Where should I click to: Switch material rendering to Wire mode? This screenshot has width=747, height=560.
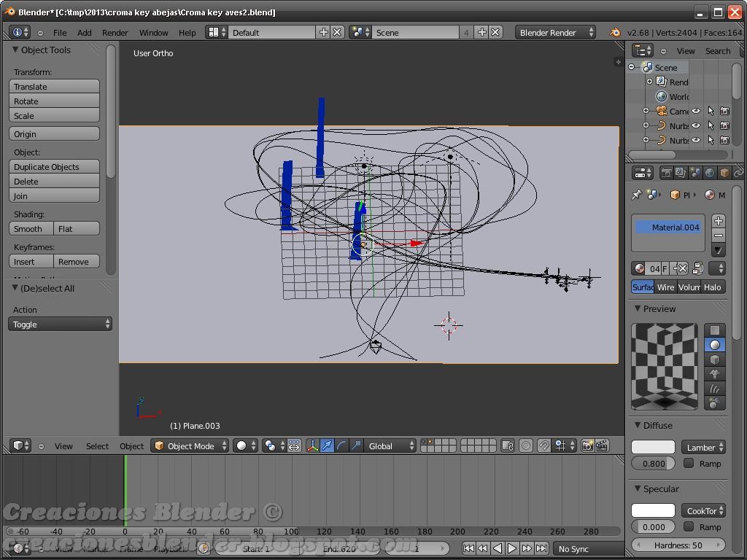(x=665, y=287)
